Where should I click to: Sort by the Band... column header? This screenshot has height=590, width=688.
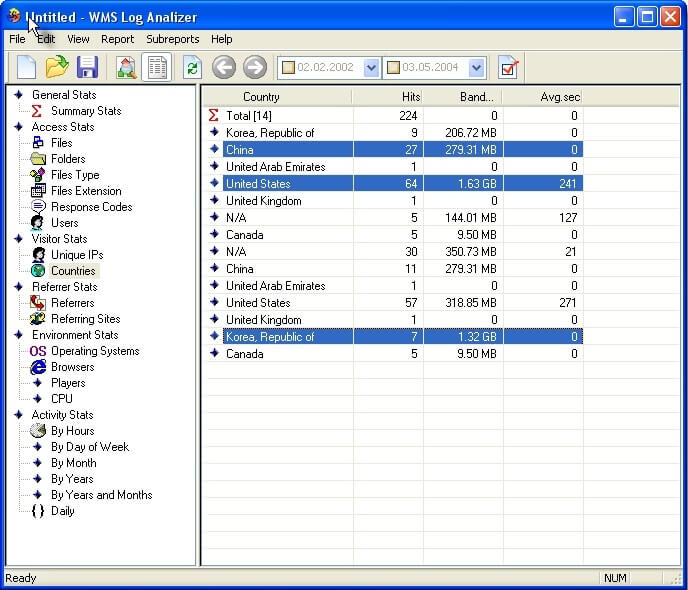pos(462,97)
